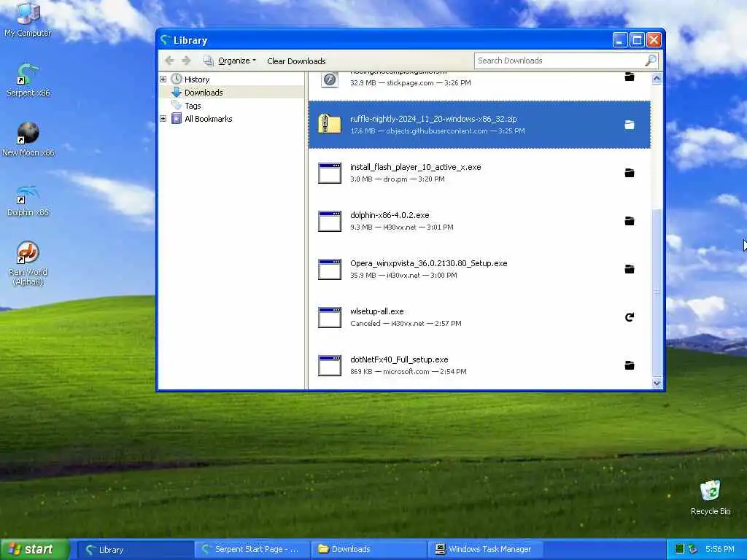Open containing folder for stickpage.com download

pos(630,77)
